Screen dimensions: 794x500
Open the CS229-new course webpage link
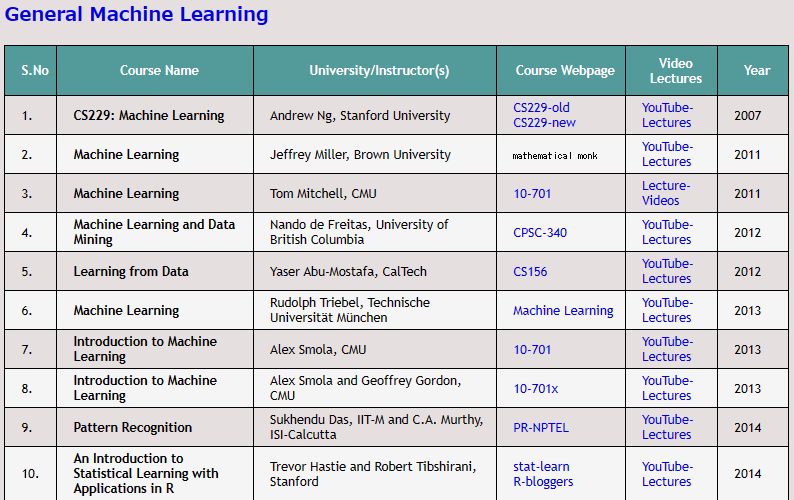544,123
